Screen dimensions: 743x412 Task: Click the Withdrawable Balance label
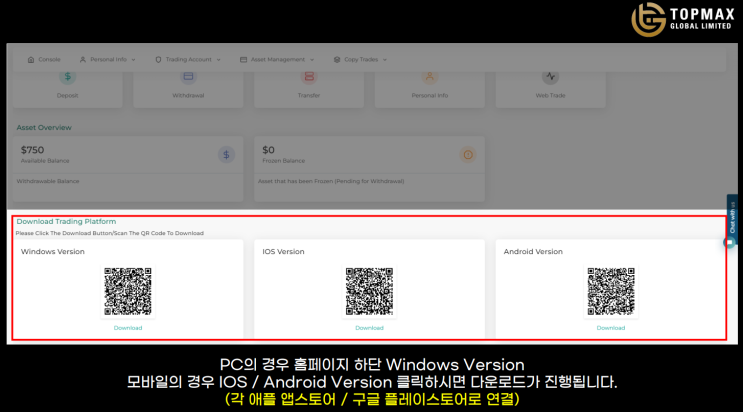tap(48, 181)
